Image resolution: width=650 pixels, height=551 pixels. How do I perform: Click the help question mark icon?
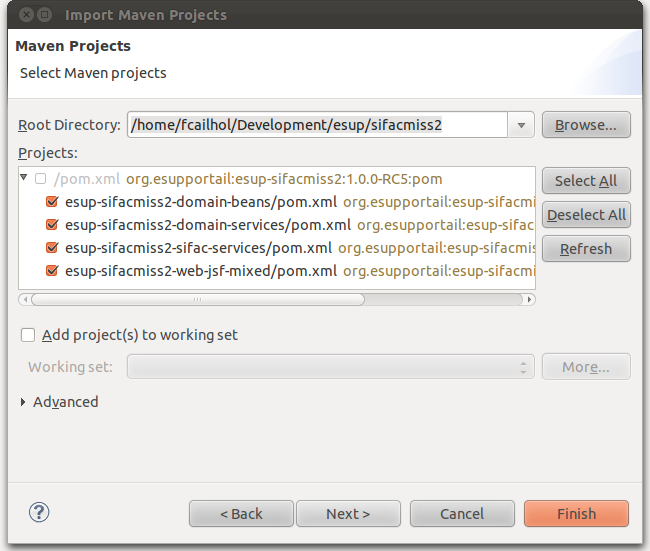point(39,513)
